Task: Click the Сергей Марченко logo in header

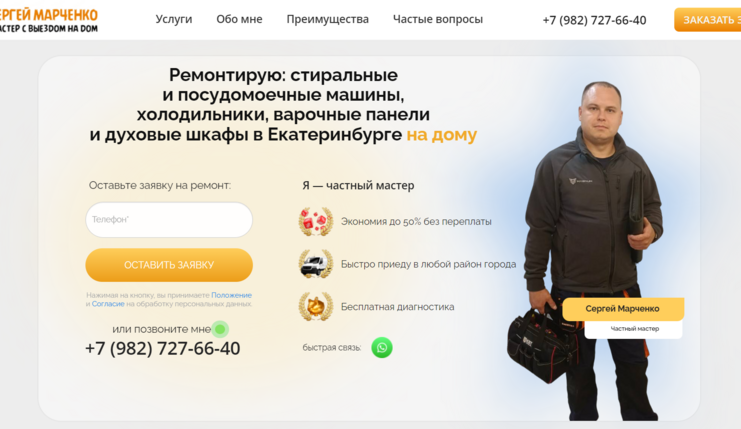Action: [x=49, y=20]
